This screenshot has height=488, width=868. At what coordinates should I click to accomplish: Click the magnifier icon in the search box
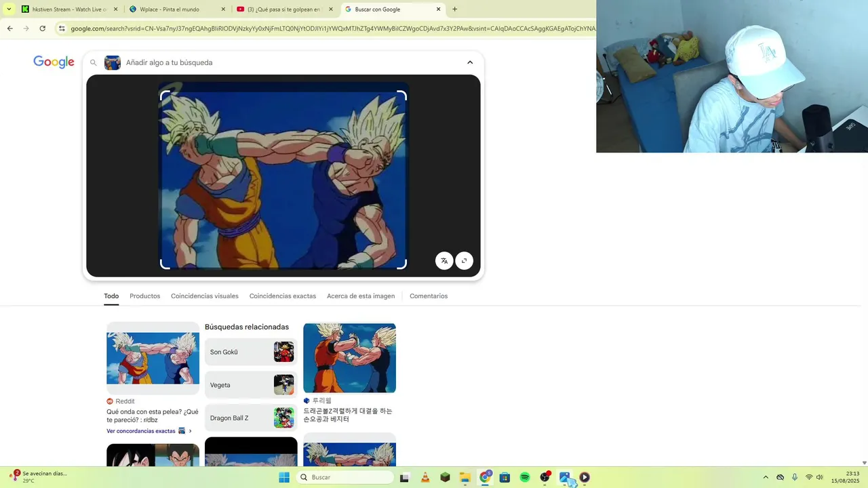pyautogui.click(x=94, y=62)
